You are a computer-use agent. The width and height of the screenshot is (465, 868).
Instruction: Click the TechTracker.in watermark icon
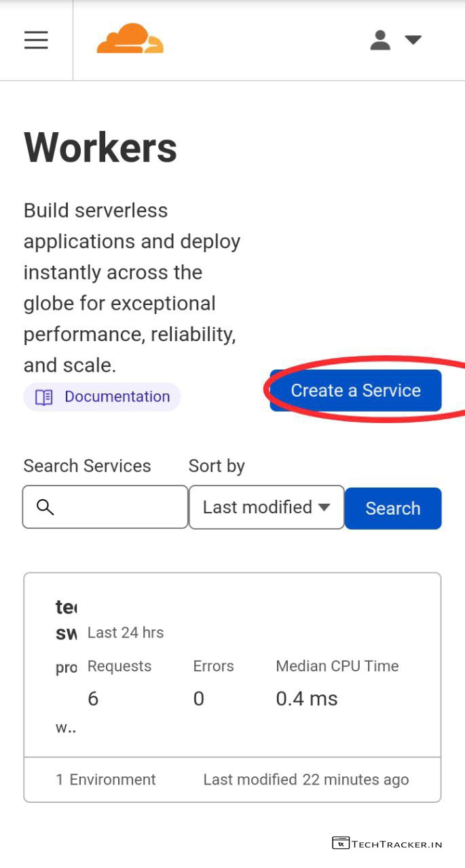[341, 843]
